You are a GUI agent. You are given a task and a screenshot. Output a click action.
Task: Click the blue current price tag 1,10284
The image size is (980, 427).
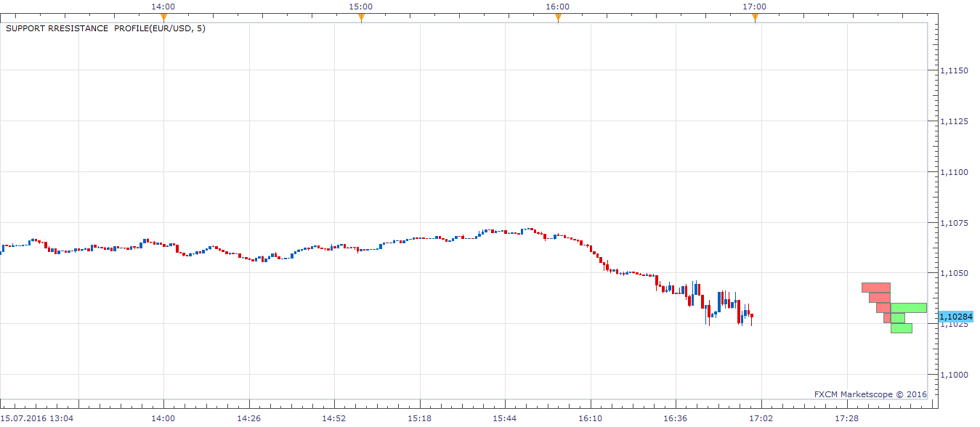coord(955,317)
